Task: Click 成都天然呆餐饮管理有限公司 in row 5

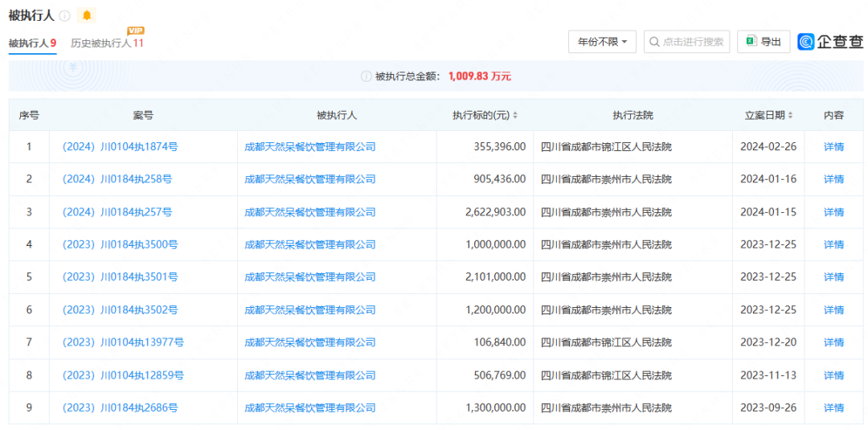Action: point(310,276)
